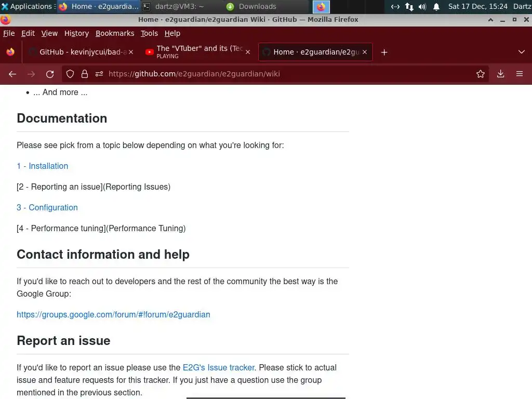Go back to the previous page
Image resolution: width=532 pixels, height=399 pixels.
12,74
